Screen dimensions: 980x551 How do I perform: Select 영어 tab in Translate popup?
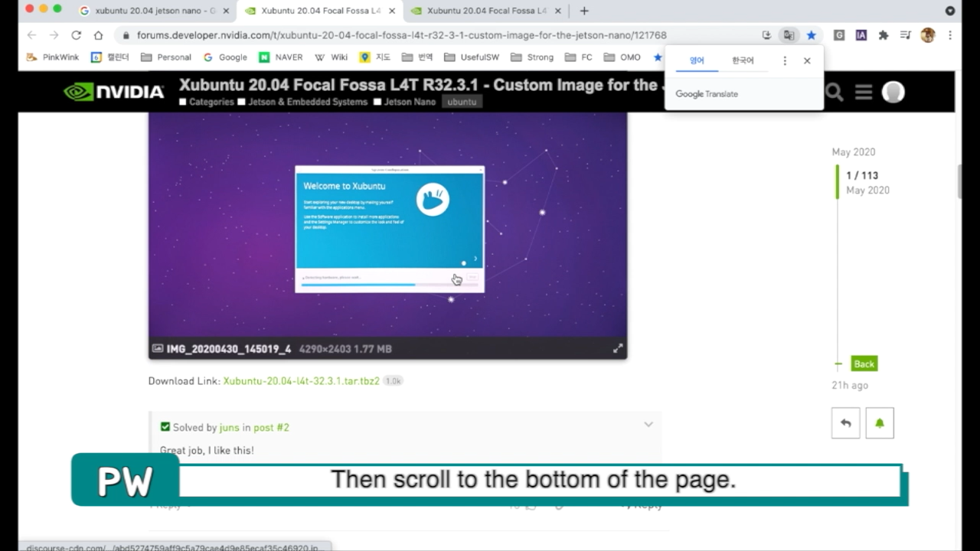(x=697, y=60)
